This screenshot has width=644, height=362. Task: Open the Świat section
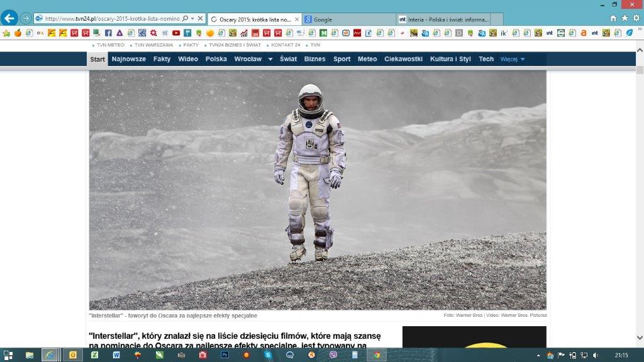tap(288, 59)
